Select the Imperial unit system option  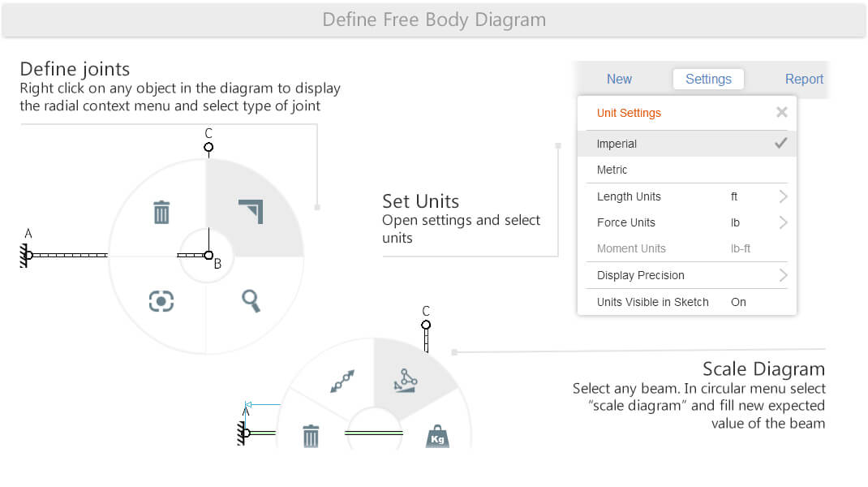687,144
